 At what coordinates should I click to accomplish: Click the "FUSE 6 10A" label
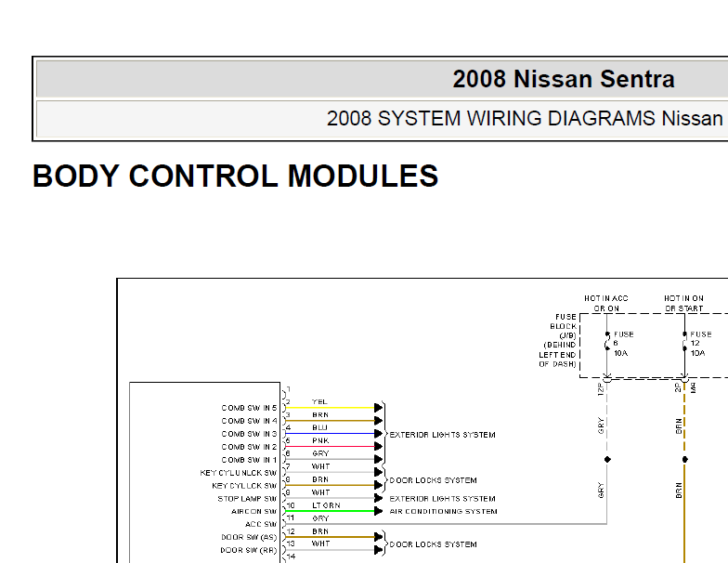[x=623, y=344]
